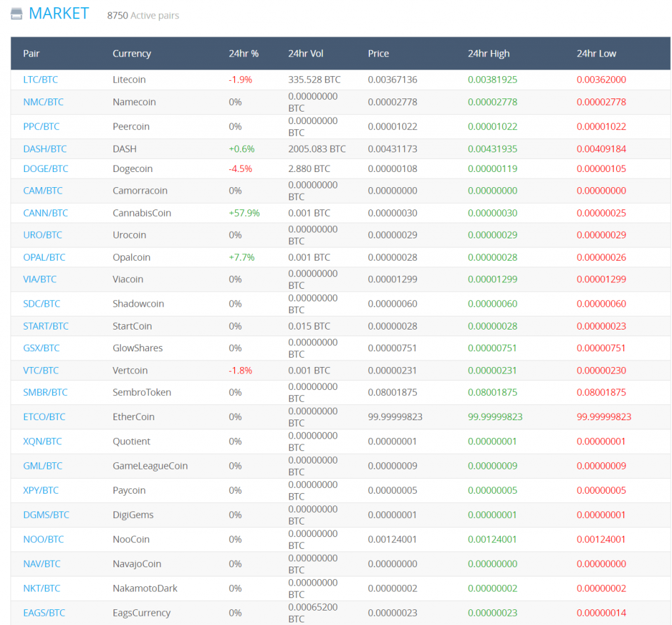Select the -1.8% change for Vertcoin
The height and width of the screenshot is (625, 672).
click(240, 370)
